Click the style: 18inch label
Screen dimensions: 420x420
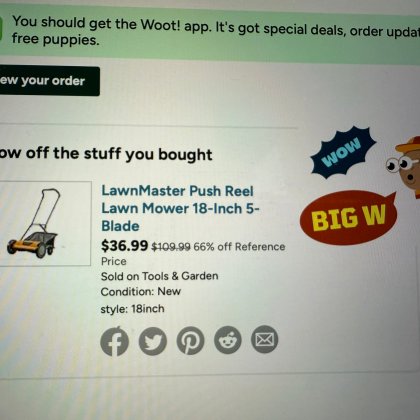pyautogui.click(x=132, y=309)
